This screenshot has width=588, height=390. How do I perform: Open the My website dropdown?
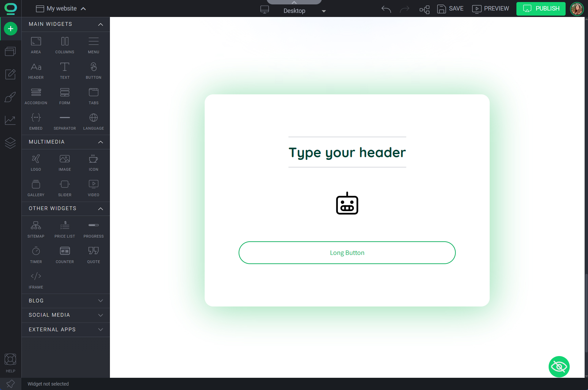61,8
